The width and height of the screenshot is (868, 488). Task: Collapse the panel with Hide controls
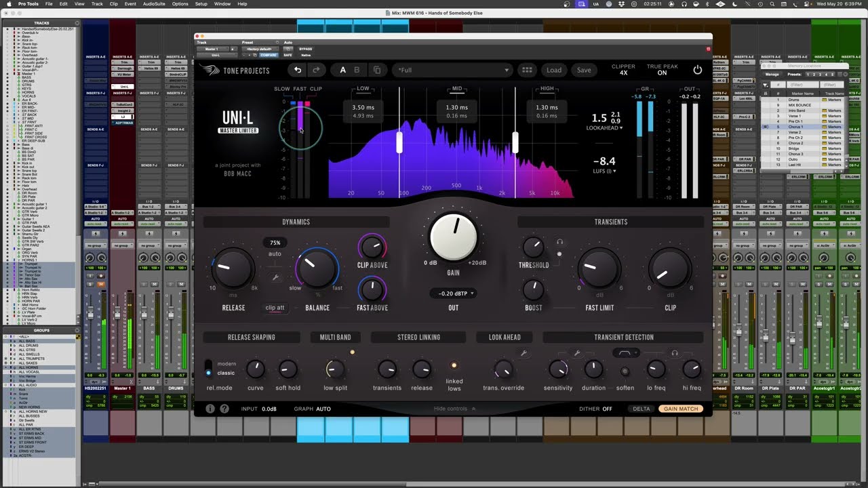click(454, 409)
